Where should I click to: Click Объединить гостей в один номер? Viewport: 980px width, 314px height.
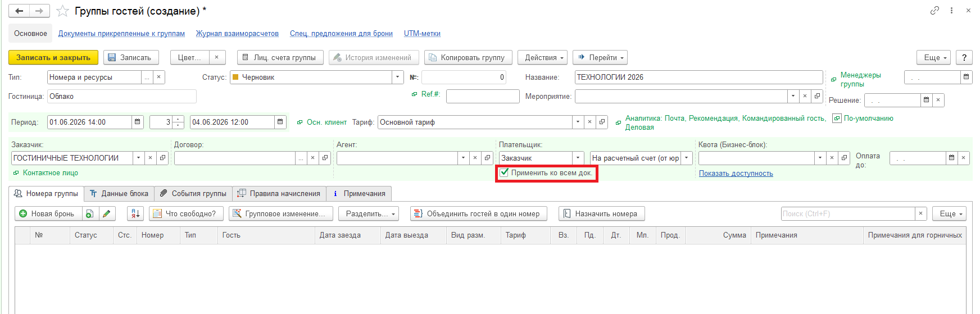coord(478,213)
